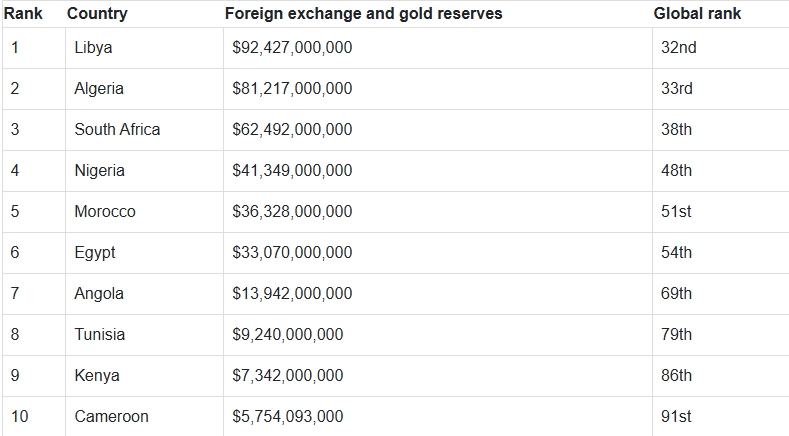
Task: Select the 91st global rank cell
Action: click(x=676, y=417)
